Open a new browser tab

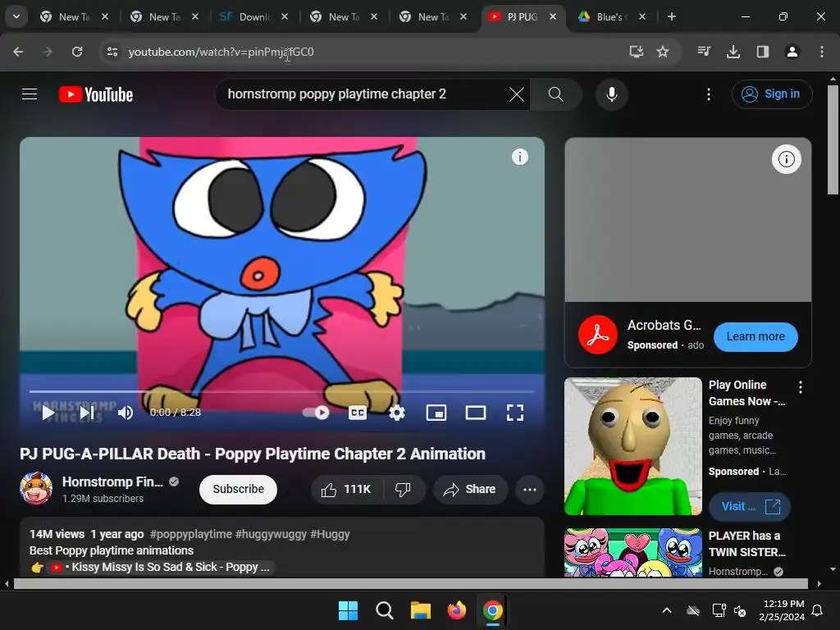click(671, 16)
